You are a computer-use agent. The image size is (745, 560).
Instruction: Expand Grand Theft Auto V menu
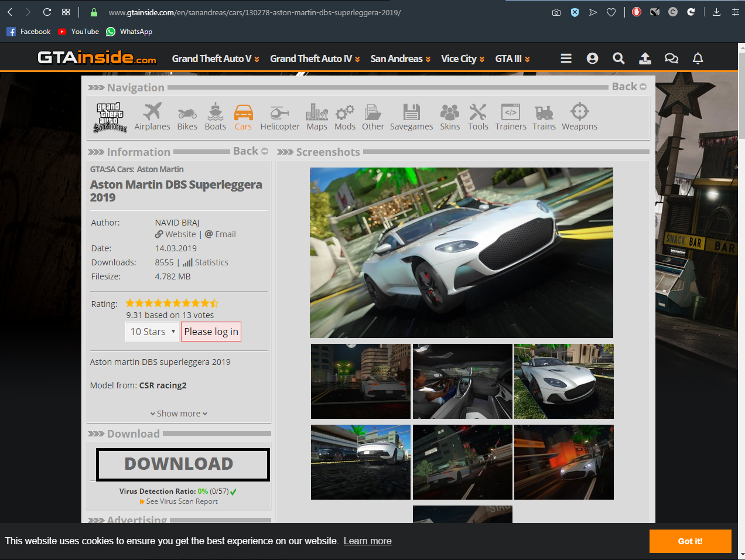pos(216,59)
